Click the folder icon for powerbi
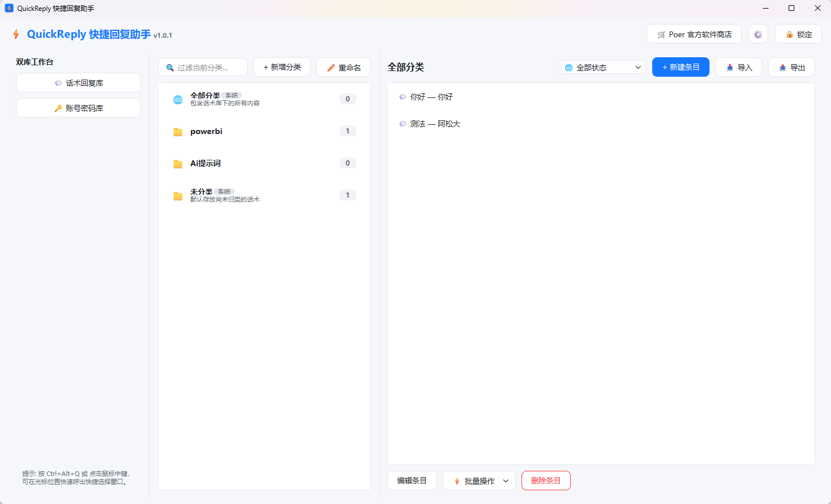Screen dimensions: 831x504 [178, 132]
